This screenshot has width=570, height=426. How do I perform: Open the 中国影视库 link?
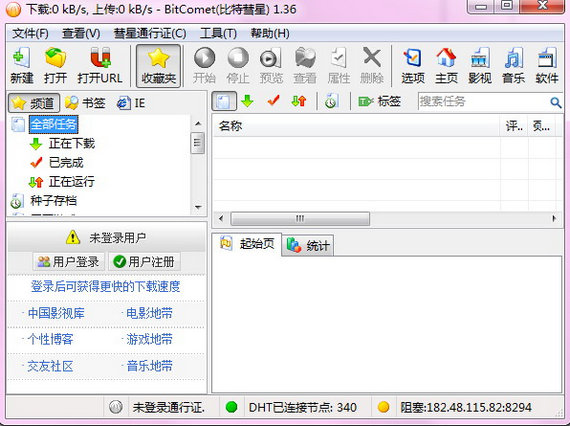(x=56, y=313)
